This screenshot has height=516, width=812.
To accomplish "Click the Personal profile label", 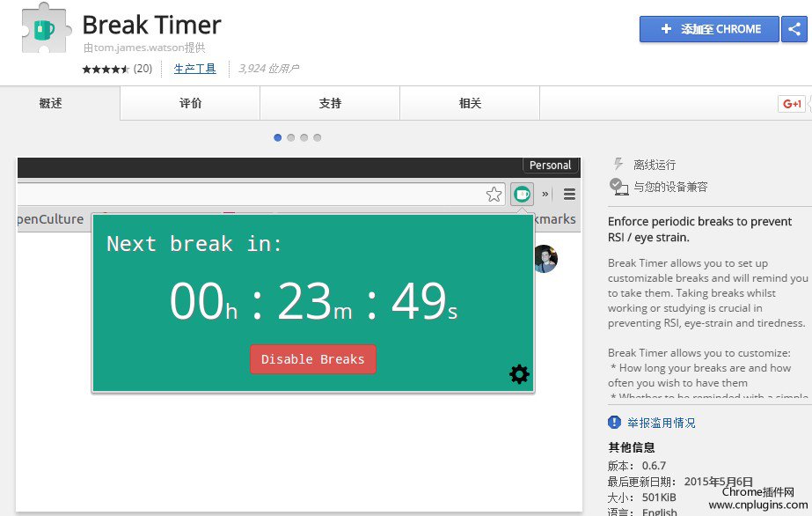I will pos(550,166).
